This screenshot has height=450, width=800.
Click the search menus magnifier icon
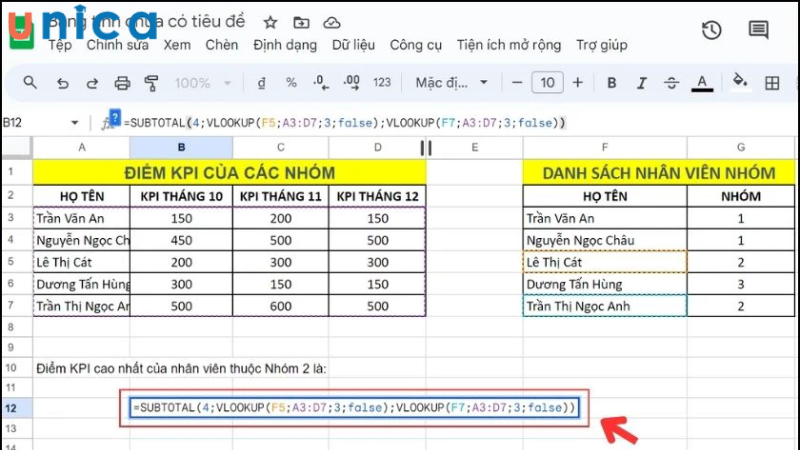point(30,82)
